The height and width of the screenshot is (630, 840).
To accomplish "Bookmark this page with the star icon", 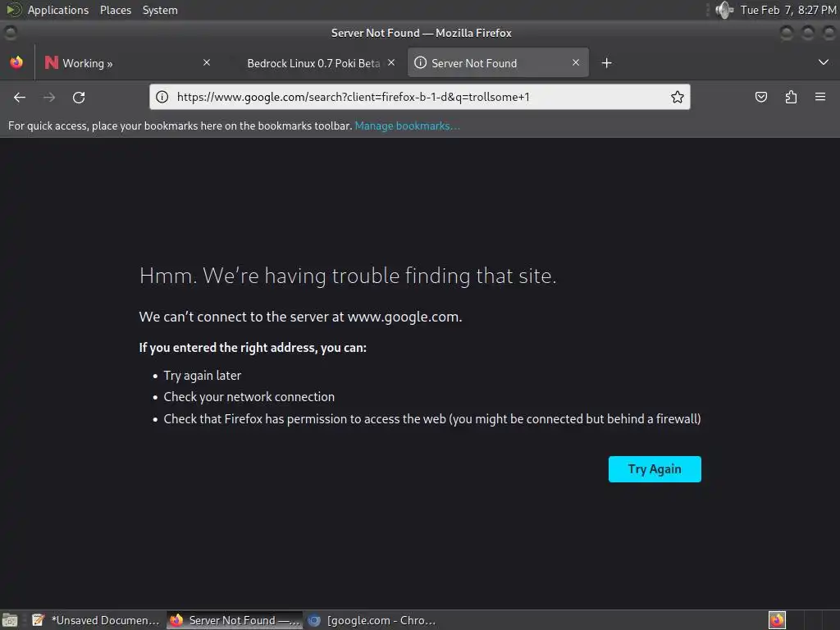I will point(677,97).
